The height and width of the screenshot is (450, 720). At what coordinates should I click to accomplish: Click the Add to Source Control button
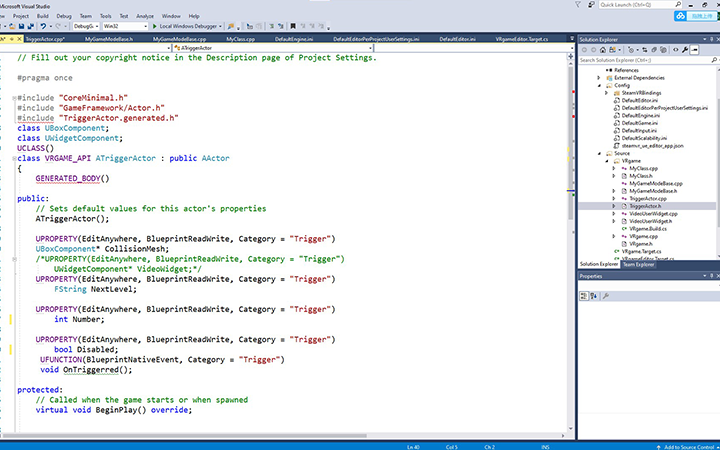pos(683,446)
